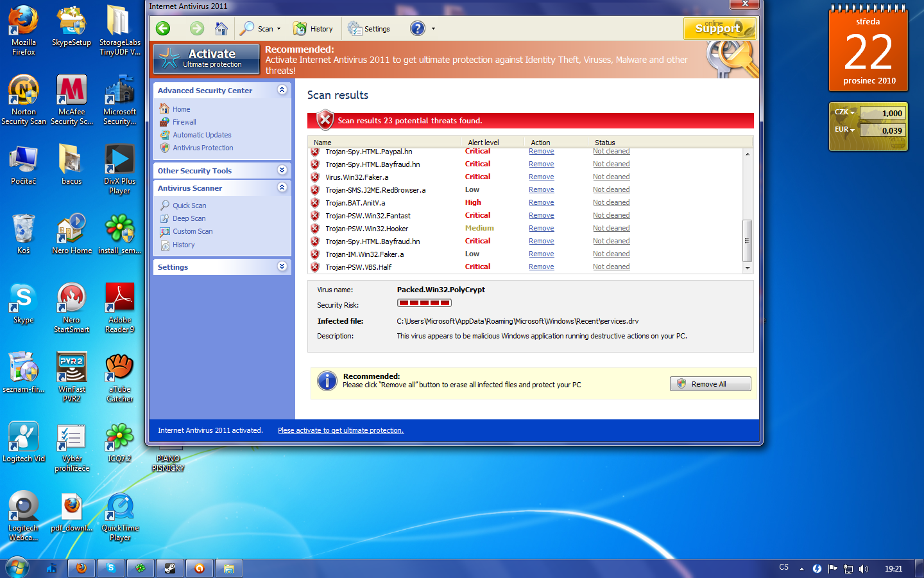This screenshot has width=924, height=578.
Task: Click Remove for Trojan-SMS.J2ME.RedBrowser.a
Action: 542,190
